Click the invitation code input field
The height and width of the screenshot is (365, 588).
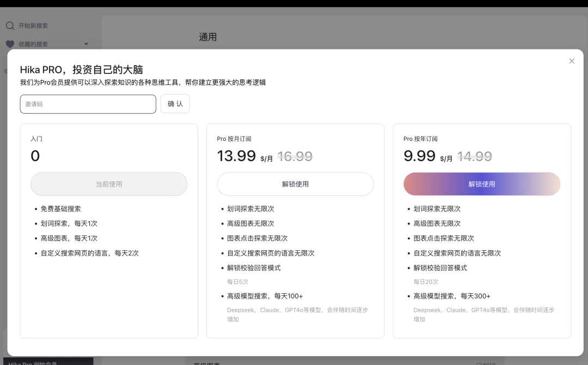(x=88, y=104)
